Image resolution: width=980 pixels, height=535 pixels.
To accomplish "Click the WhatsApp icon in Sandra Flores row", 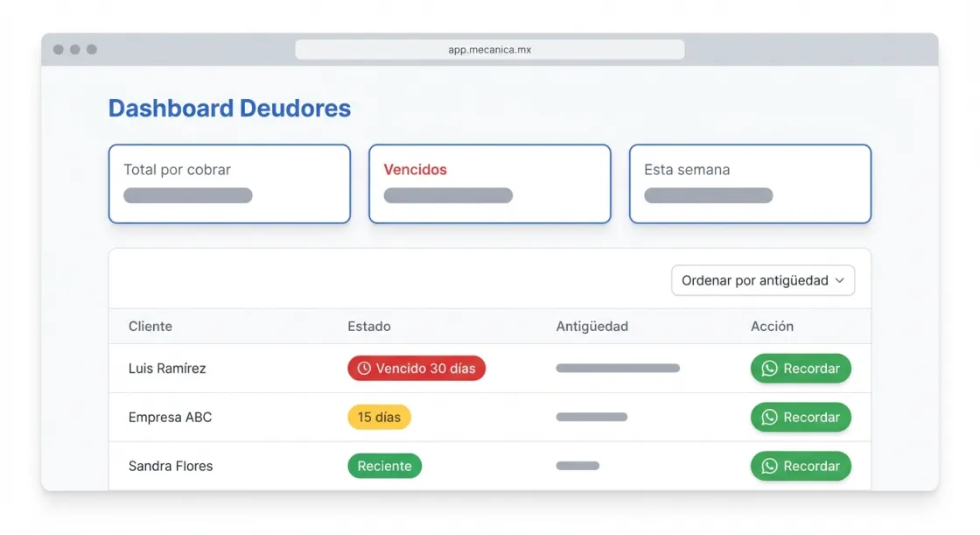I will coord(769,466).
